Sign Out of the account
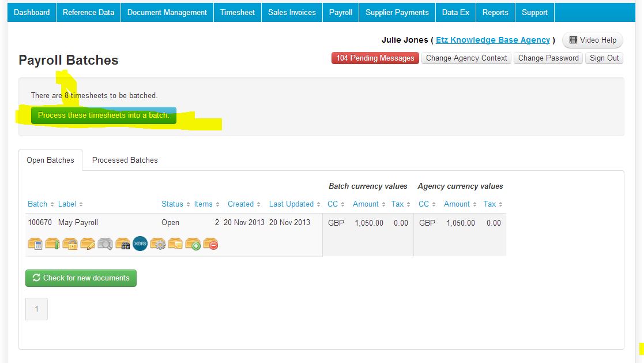Image resolution: width=644 pixels, height=363 pixels. pyautogui.click(x=604, y=58)
